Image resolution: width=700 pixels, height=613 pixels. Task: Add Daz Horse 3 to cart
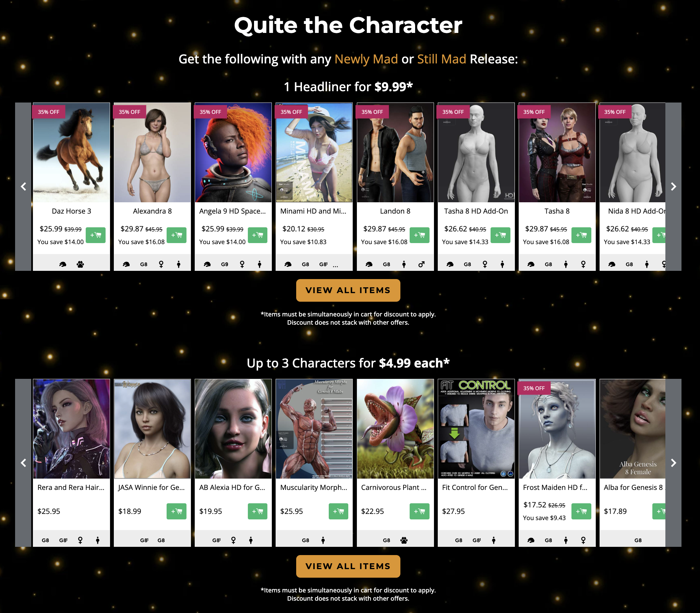coord(95,235)
